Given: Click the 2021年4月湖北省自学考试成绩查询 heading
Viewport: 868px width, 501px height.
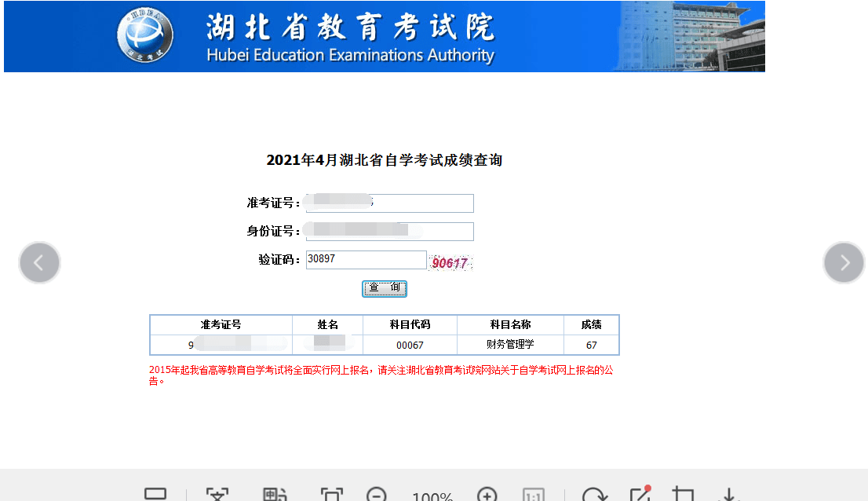Looking at the screenshot, I should (x=385, y=160).
